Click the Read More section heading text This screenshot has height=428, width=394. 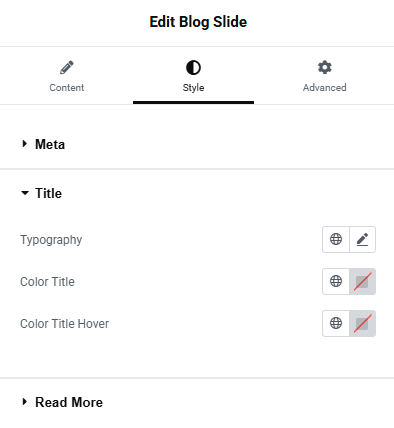pyautogui.click(x=69, y=402)
